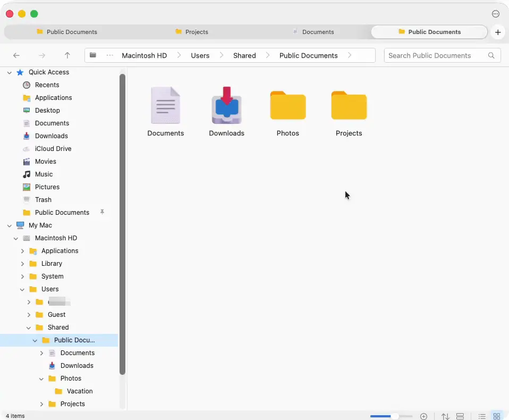Click the sidebar vertical scrollbar
This screenshot has height=420, width=509.
(122, 224)
